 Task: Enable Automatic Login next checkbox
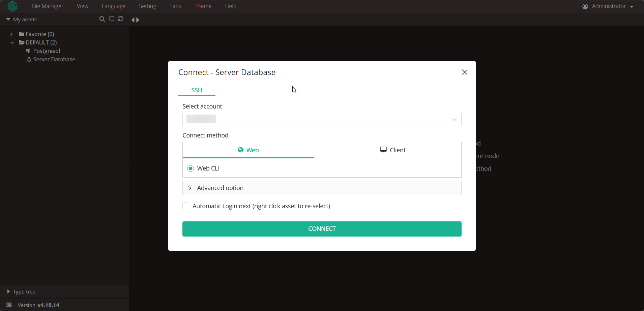186,206
